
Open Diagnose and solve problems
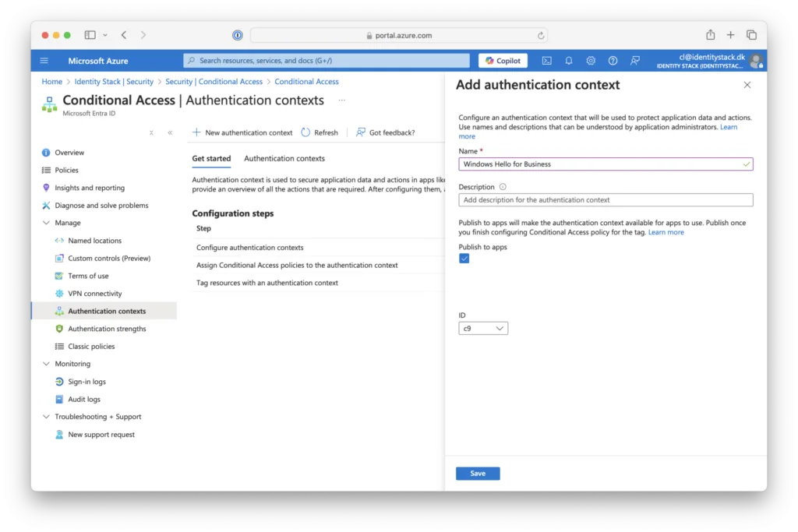[x=101, y=206]
